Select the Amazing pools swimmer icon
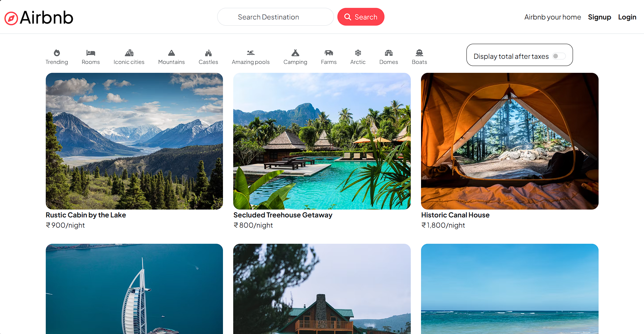The width and height of the screenshot is (644, 334). (251, 53)
